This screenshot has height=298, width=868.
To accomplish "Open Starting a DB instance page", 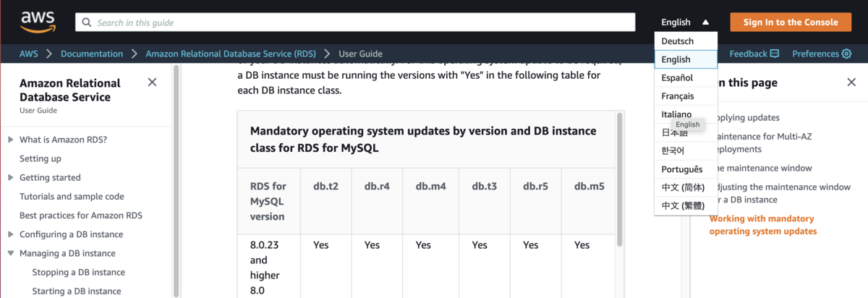I will (x=77, y=291).
